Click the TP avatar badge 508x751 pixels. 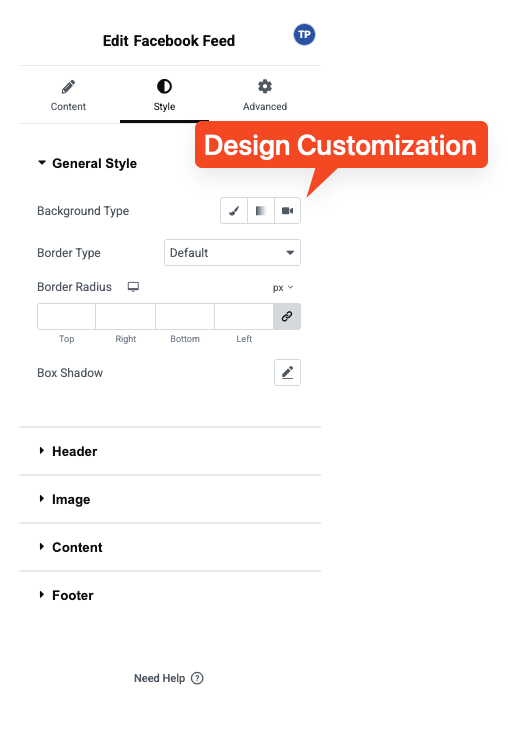click(304, 34)
